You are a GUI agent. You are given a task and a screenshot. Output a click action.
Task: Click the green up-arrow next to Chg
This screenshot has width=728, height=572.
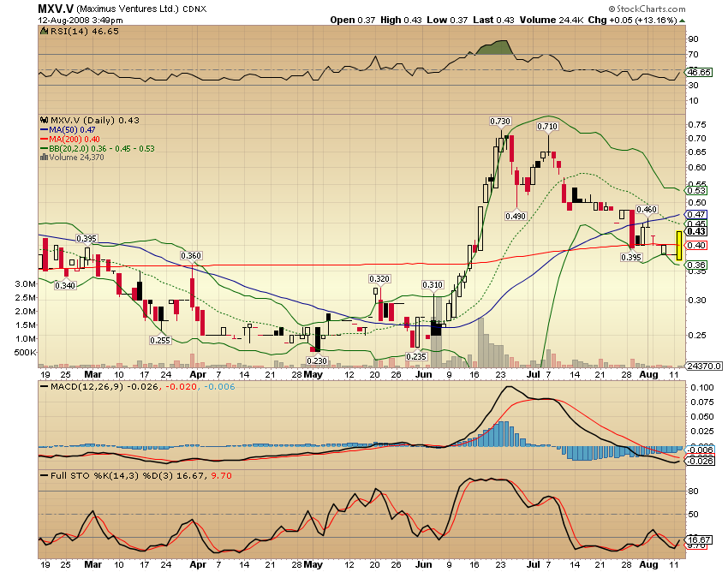click(x=682, y=21)
